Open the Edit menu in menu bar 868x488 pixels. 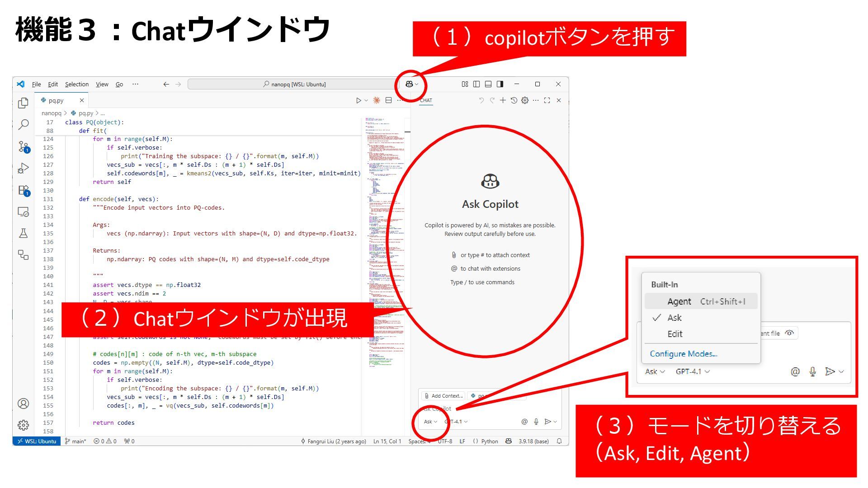pyautogui.click(x=53, y=84)
